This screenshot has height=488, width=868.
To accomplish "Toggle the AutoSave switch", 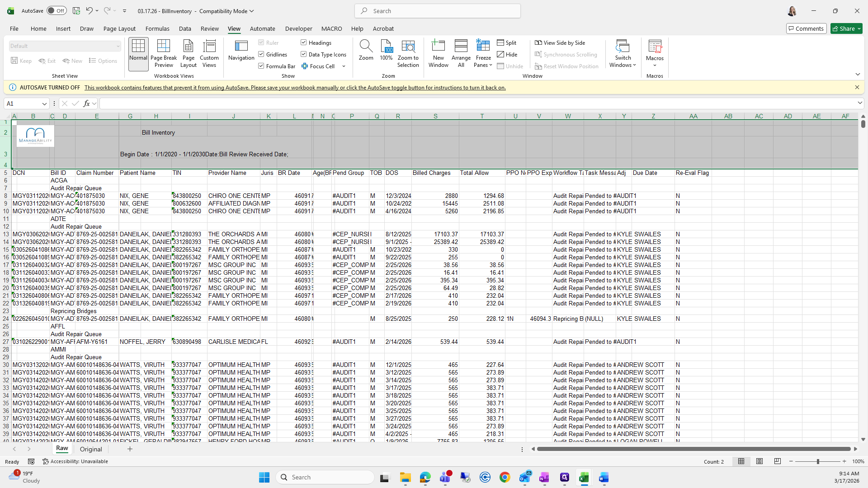I will click(57, 11).
